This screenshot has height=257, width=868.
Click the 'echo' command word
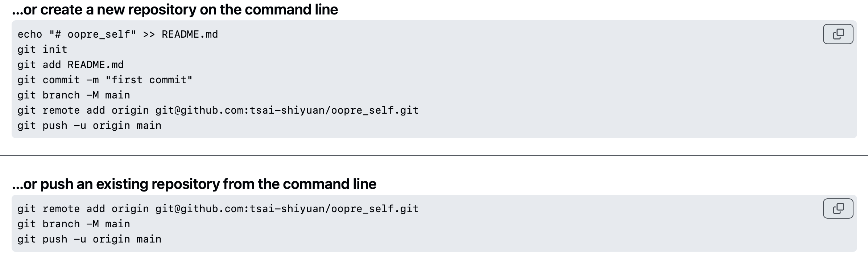click(x=30, y=34)
